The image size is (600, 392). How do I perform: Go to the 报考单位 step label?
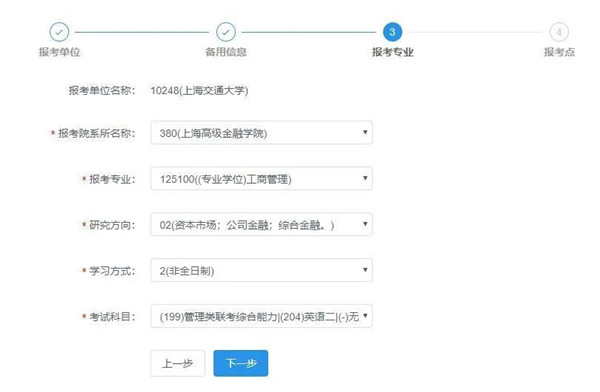[59, 52]
